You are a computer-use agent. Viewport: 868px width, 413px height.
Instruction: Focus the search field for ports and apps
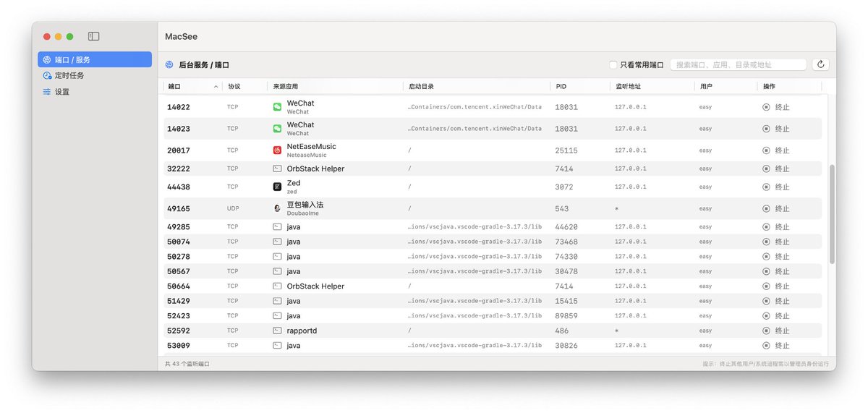coord(738,64)
